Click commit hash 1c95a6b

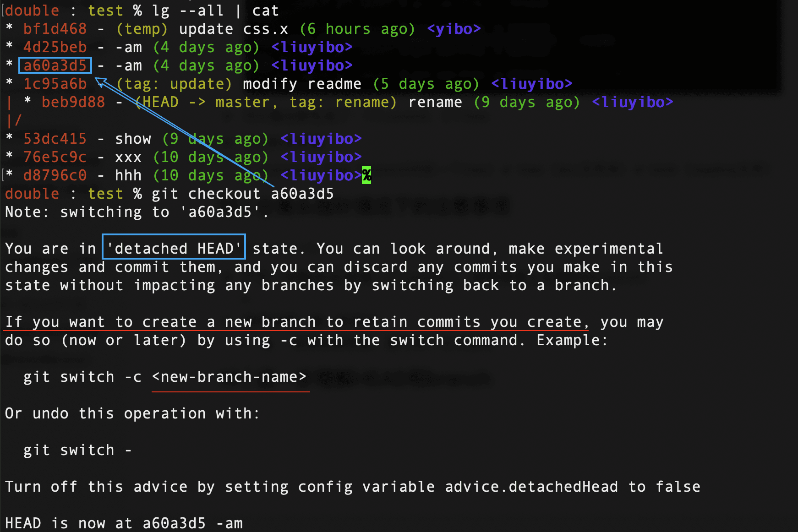[55, 84]
